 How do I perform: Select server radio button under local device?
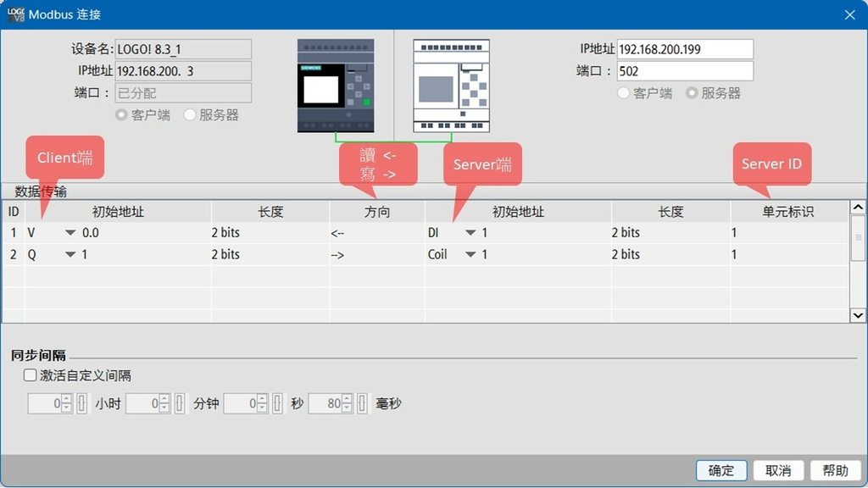coord(190,114)
